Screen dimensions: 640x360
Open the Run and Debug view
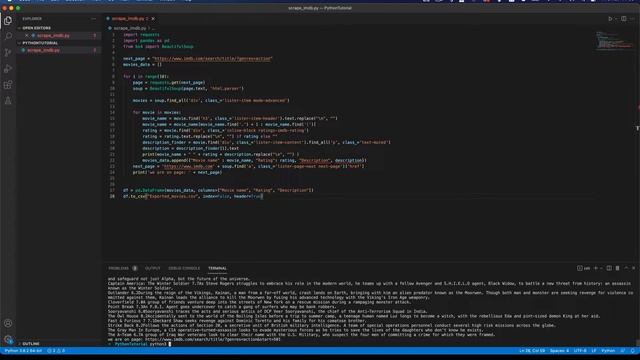point(8,69)
